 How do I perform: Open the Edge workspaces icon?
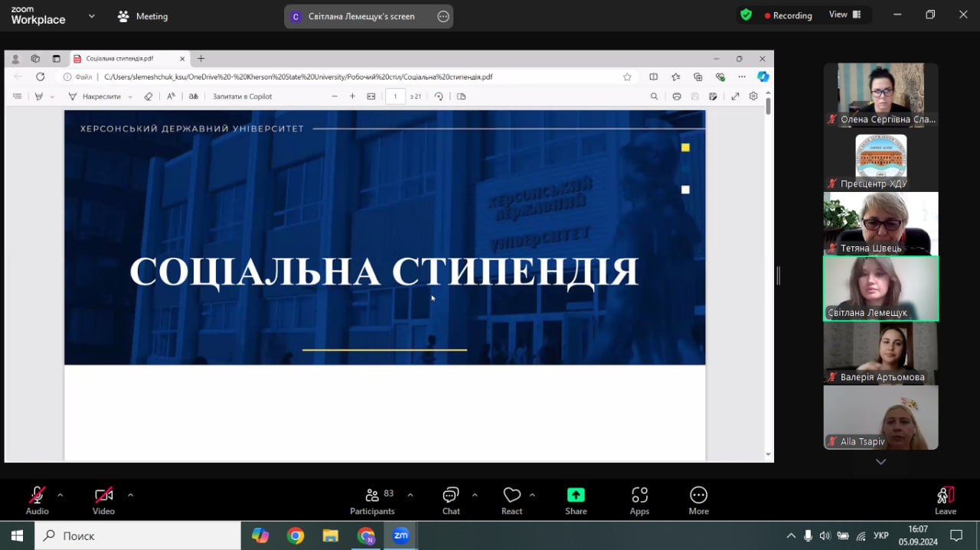tap(35, 59)
